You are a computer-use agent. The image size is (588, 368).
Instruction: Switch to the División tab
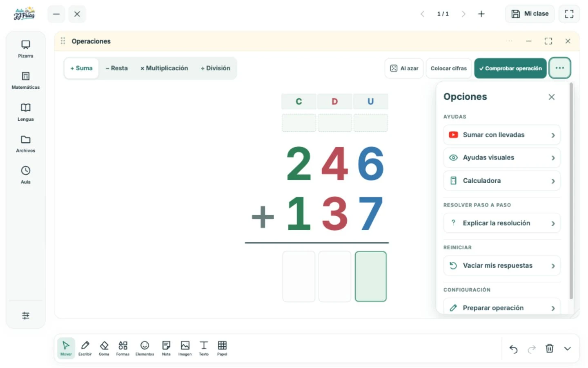215,68
